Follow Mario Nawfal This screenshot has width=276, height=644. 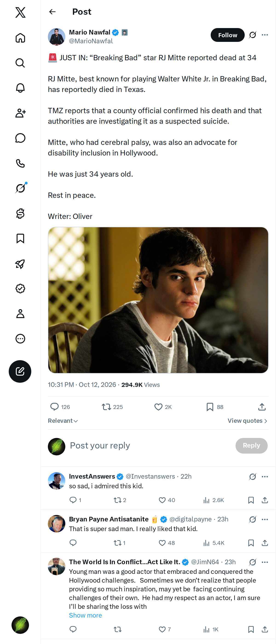pos(227,35)
